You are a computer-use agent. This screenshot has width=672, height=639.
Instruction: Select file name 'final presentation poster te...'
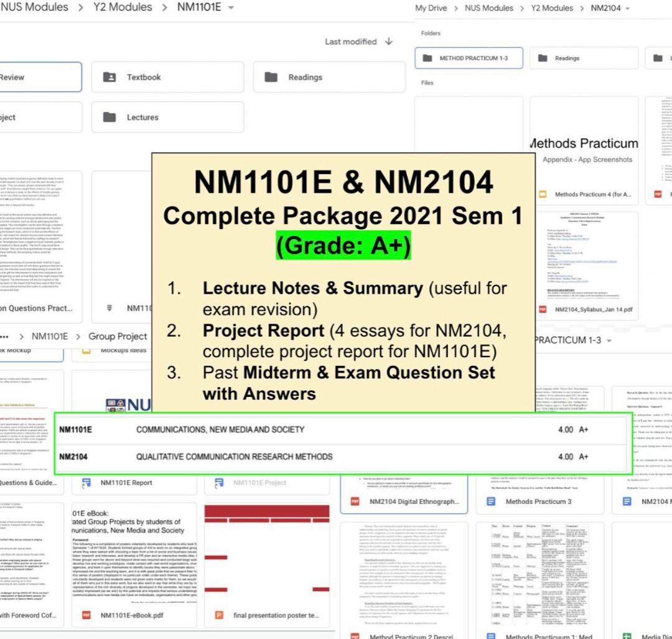pos(276,615)
